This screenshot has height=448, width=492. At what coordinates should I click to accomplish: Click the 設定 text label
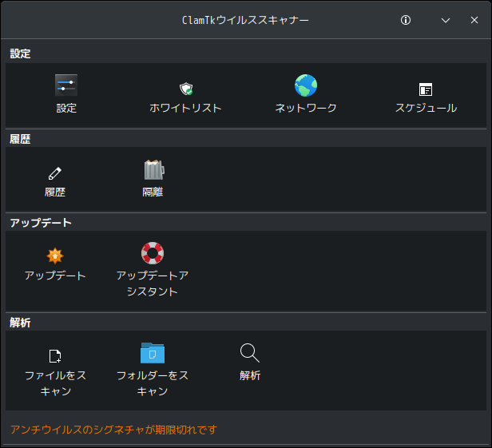tap(66, 108)
